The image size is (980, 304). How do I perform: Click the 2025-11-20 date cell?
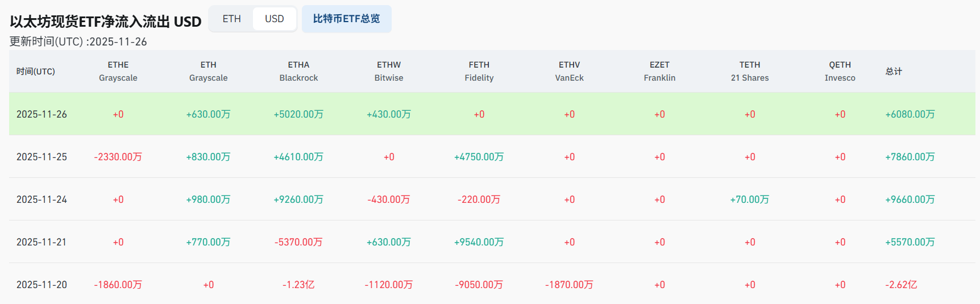pos(41,285)
